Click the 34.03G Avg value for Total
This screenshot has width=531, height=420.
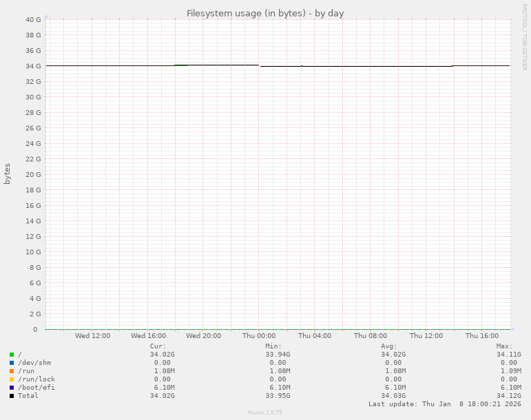click(x=393, y=396)
